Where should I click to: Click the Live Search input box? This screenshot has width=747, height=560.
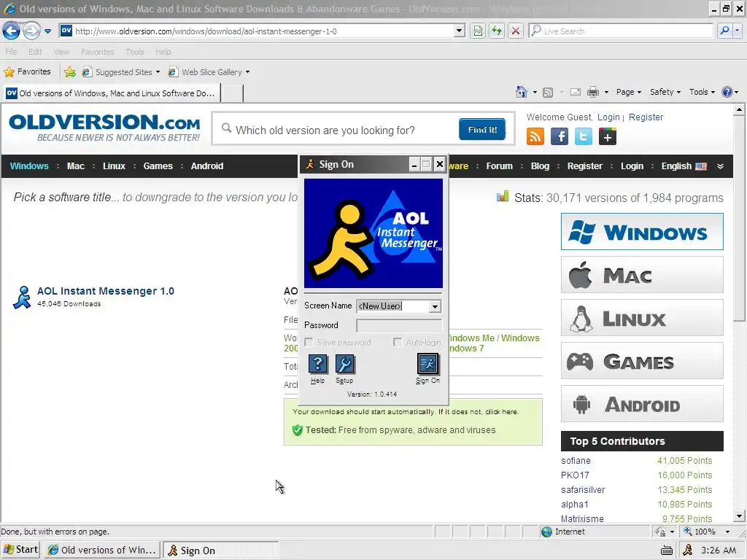626,31
